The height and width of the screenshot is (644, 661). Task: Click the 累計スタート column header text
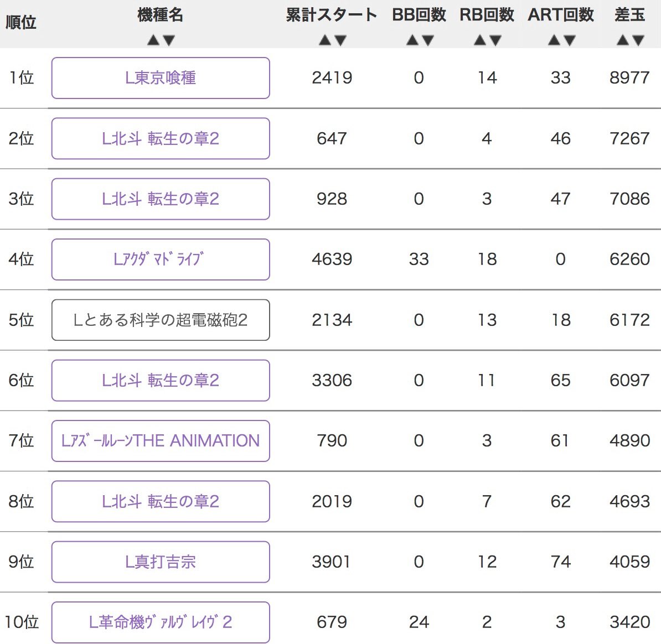coord(332,15)
